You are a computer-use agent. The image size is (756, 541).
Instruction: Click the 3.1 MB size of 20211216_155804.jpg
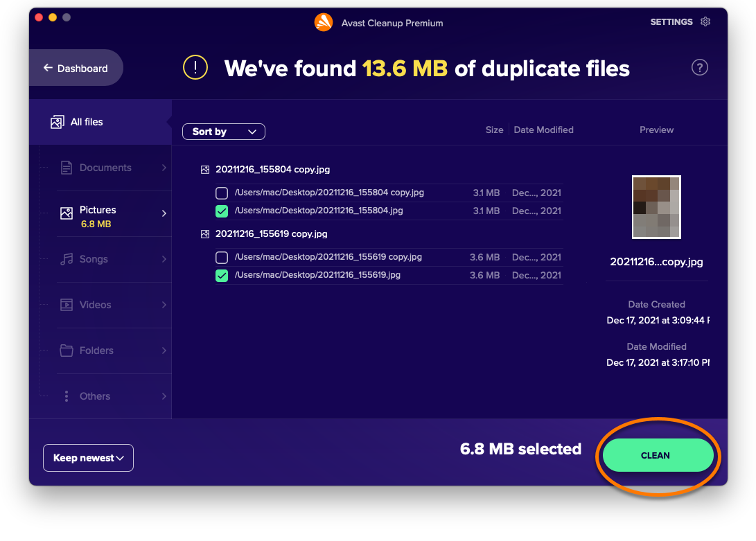[x=486, y=211]
